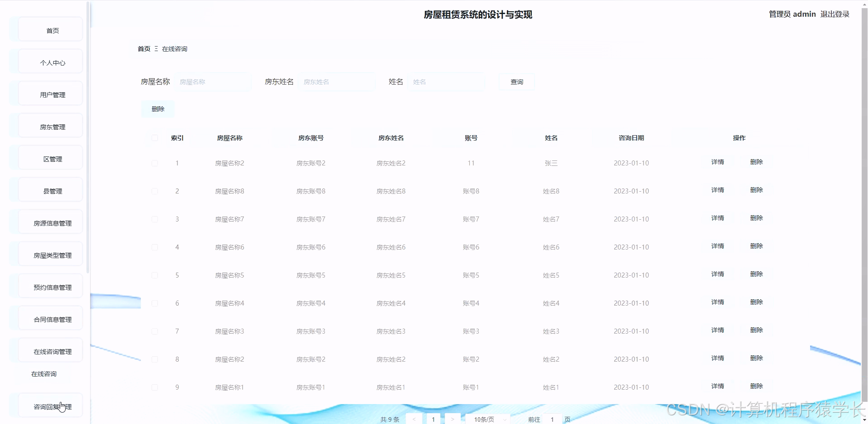Viewport: 868px width, 424px height.
Task: Go to 个人中心 from the sidebar
Action: point(50,62)
